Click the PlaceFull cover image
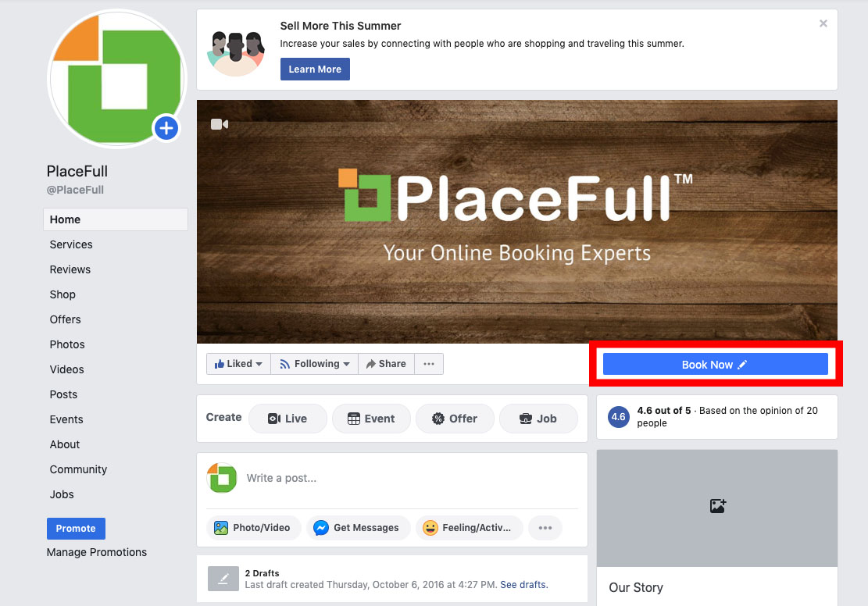The image size is (868, 606). 517,221
